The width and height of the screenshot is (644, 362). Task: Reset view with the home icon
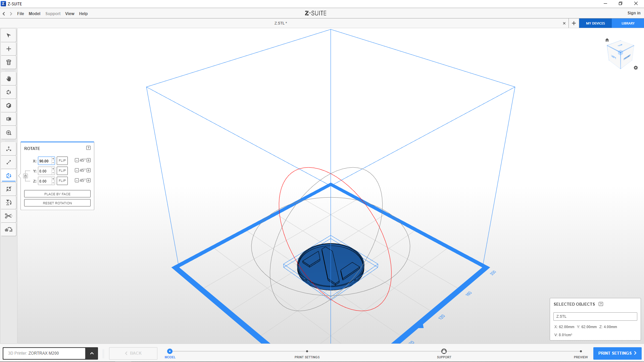[x=607, y=40]
